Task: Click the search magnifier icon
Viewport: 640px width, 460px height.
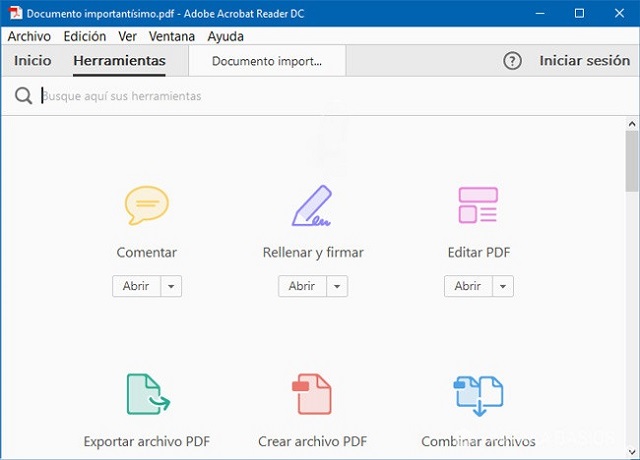Action: (x=23, y=96)
